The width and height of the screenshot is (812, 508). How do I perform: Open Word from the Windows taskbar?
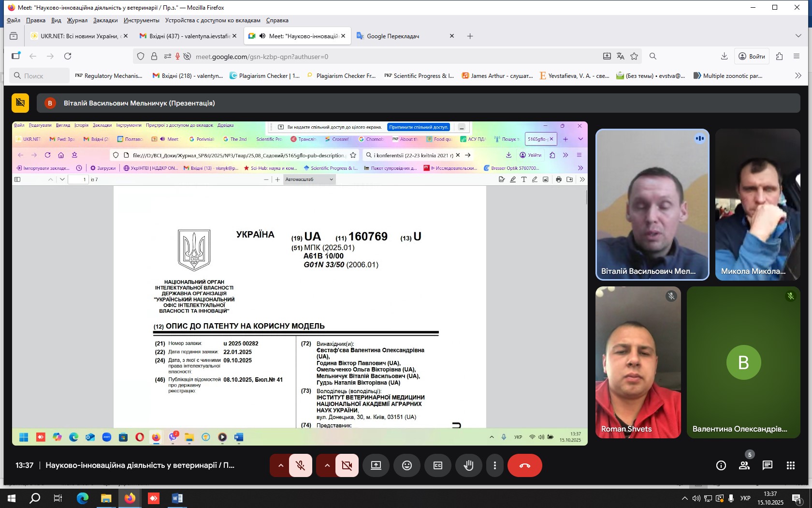pyautogui.click(x=177, y=498)
